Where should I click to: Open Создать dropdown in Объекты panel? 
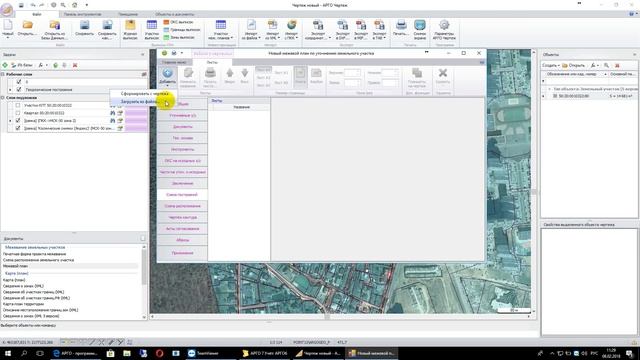click(x=551, y=65)
